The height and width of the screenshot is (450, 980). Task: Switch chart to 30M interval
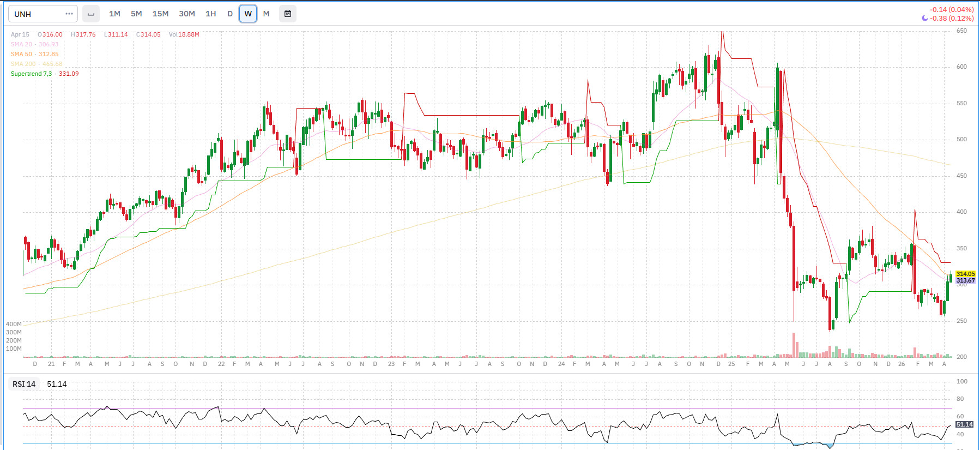click(x=187, y=14)
